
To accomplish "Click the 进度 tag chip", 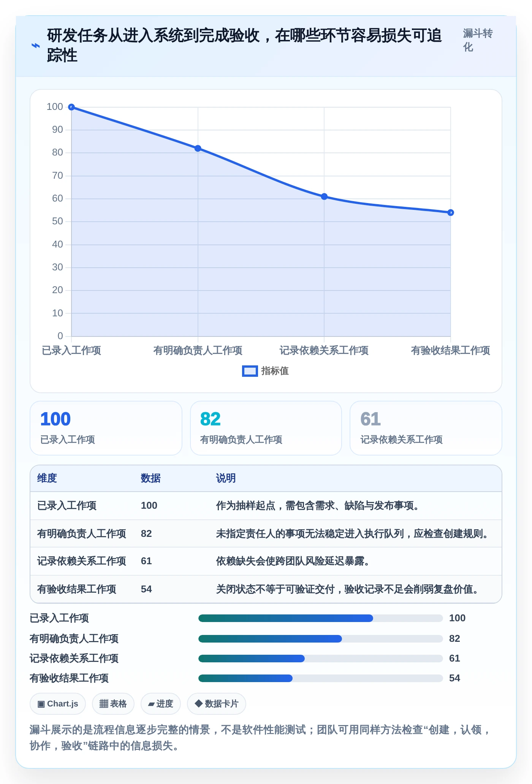I will point(161,704).
